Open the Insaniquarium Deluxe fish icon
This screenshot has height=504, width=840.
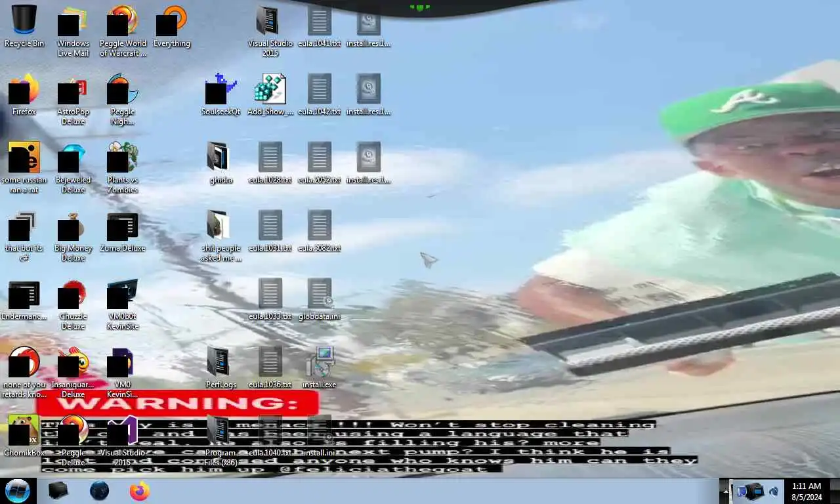(73, 371)
